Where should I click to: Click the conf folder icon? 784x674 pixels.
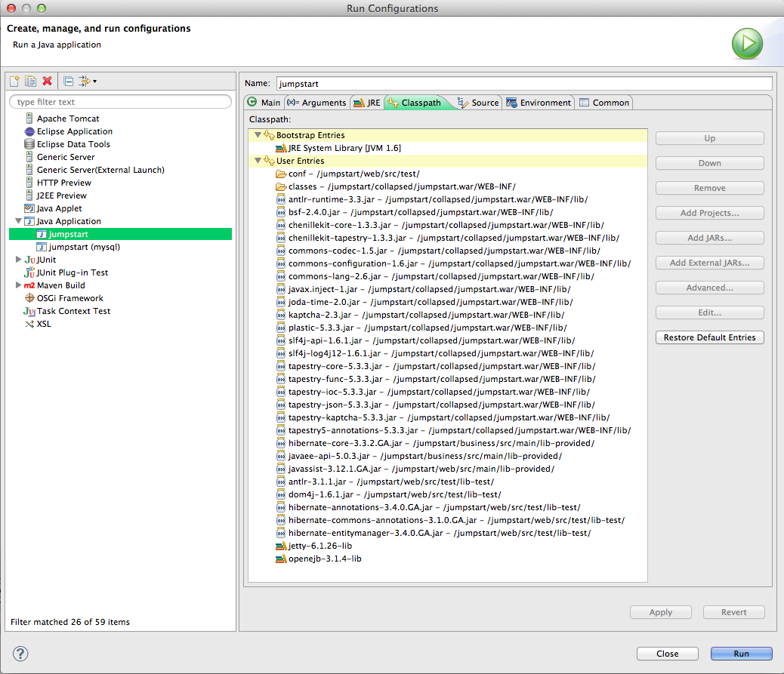pyautogui.click(x=281, y=174)
